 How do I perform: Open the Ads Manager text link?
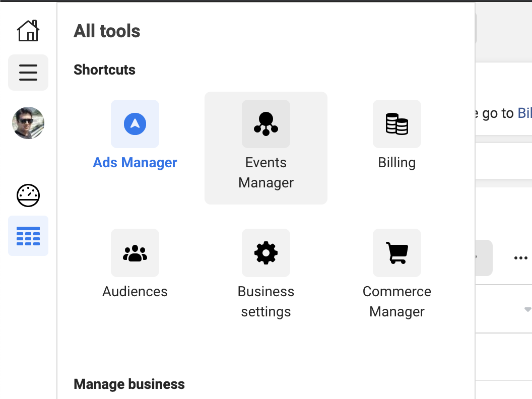click(135, 163)
